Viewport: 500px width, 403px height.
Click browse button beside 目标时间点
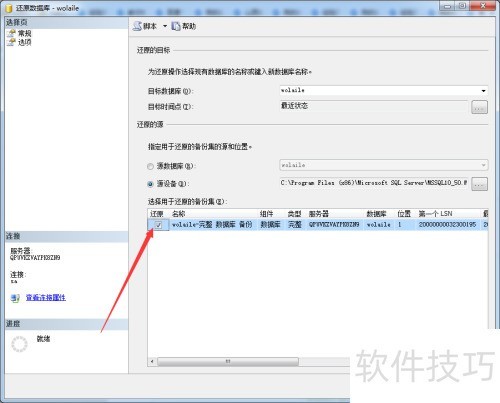click(479, 107)
